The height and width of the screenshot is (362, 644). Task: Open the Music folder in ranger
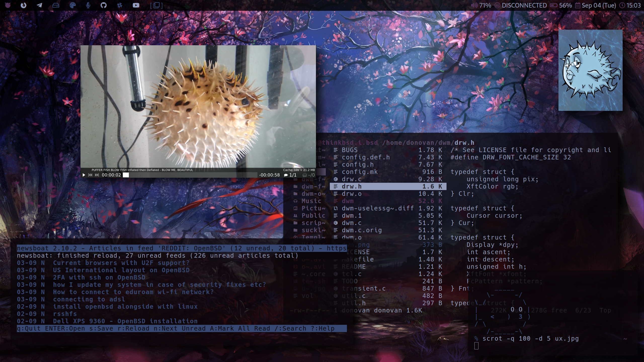(x=311, y=201)
